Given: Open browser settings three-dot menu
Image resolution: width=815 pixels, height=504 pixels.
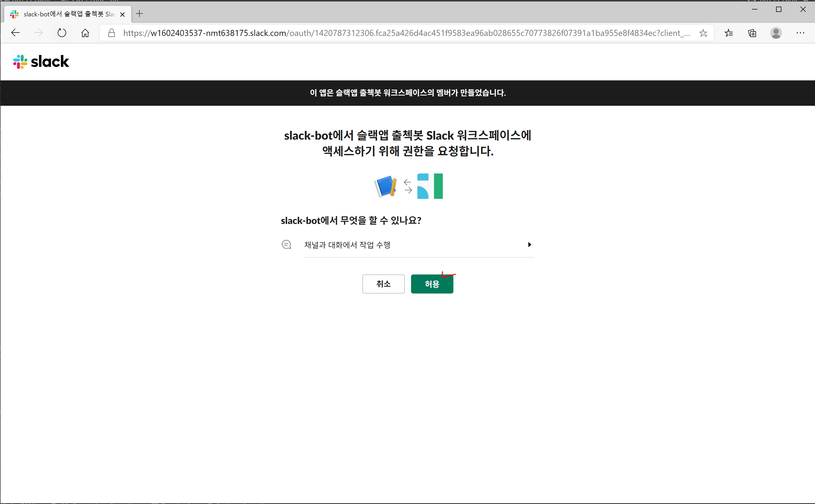Looking at the screenshot, I should (800, 33).
